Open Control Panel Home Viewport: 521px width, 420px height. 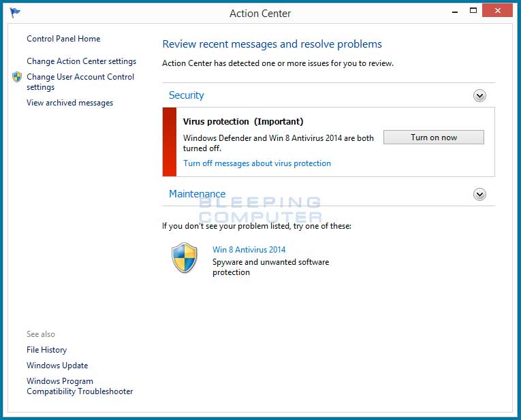(63, 39)
